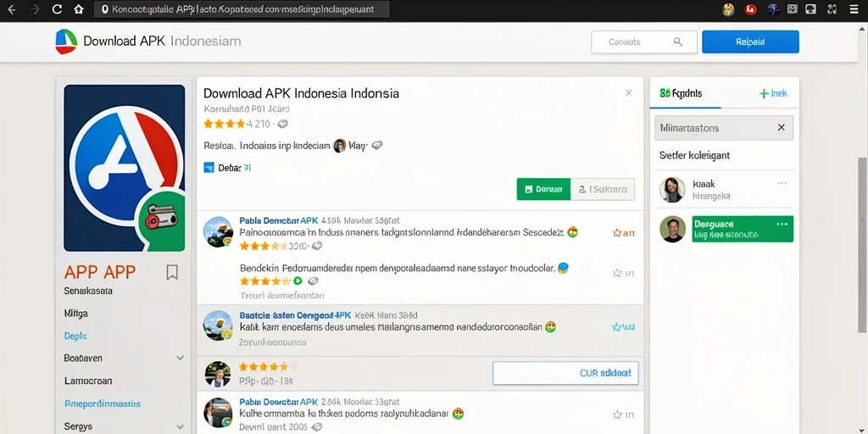Click the first Pabia Domcttar APK reviewer avatar
The width and height of the screenshot is (868, 434).
click(218, 231)
